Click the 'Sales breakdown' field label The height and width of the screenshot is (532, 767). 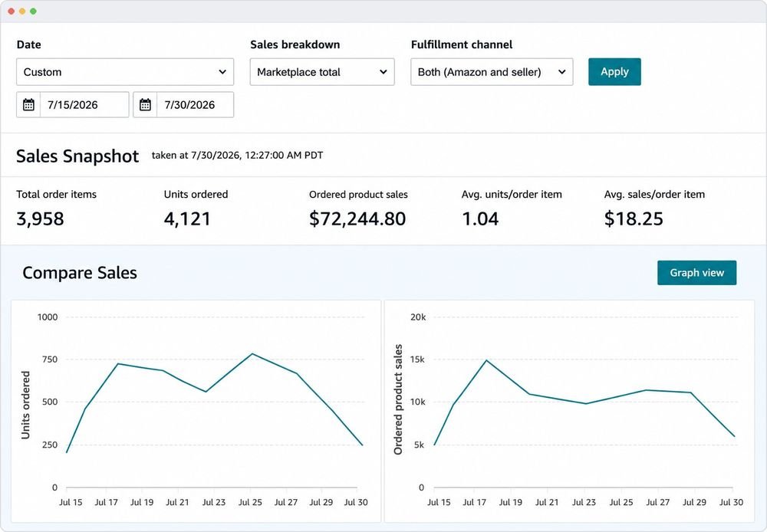coord(295,44)
